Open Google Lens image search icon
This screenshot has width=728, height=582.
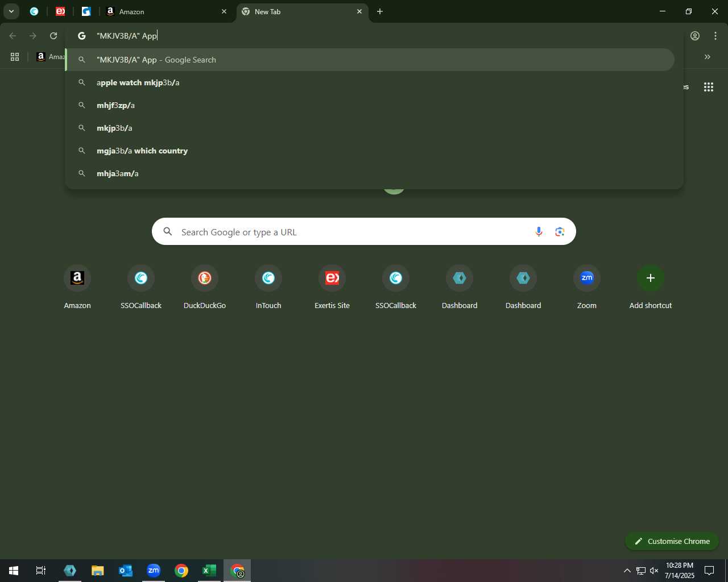pyautogui.click(x=560, y=232)
